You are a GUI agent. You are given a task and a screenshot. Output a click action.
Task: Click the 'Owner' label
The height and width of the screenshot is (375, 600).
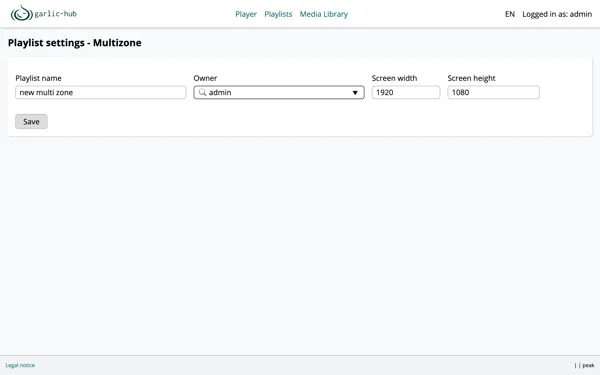[205, 78]
